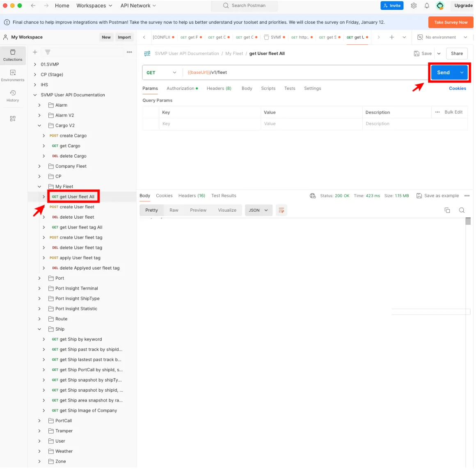Image resolution: width=476 pixels, height=475 pixels.
Task: Switch to the response Test Results tab
Action: (x=224, y=196)
